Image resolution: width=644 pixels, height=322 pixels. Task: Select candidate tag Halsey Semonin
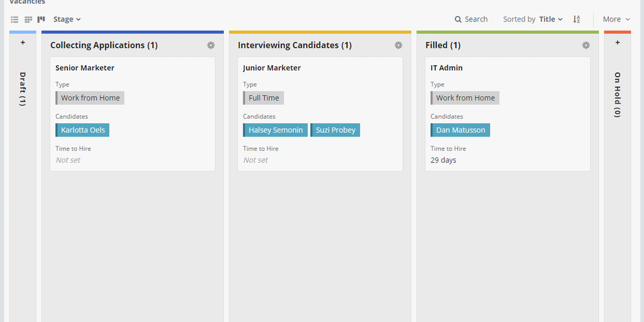(x=275, y=130)
